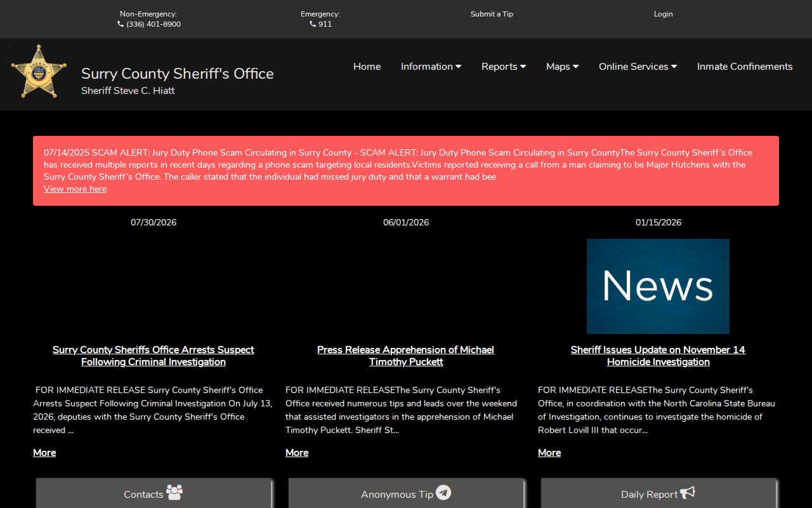Expand the Online Services dropdown menu

638,67
